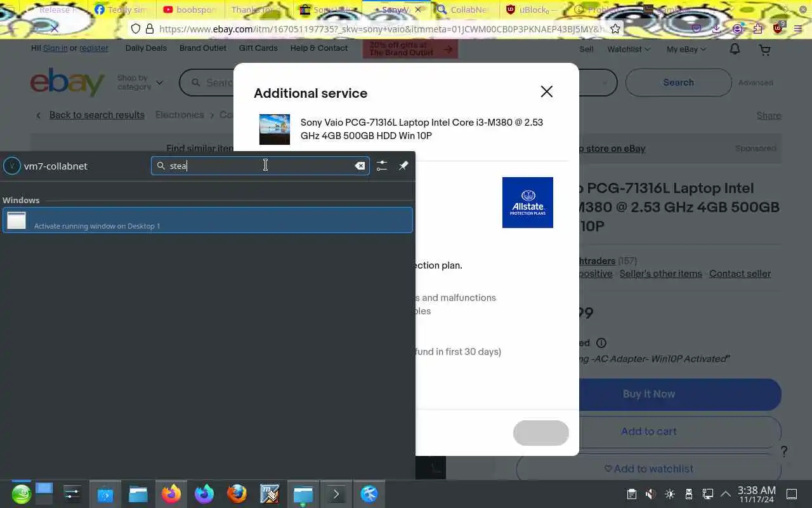Click the register link
Image resolution: width=812 pixels, height=508 pixels.
[94, 48]
